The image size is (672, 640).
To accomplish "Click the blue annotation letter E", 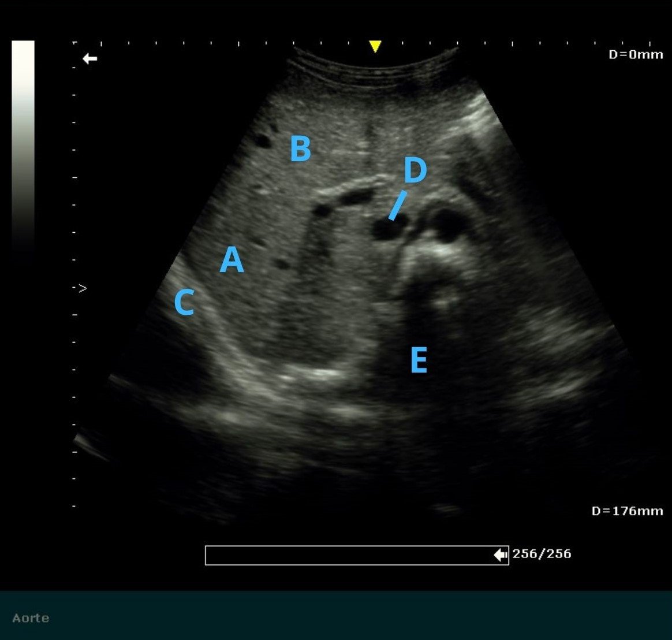I will (419, 360).
